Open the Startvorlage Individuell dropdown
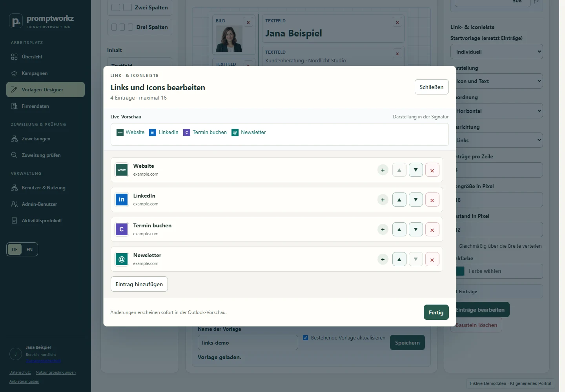 (497, 52)
